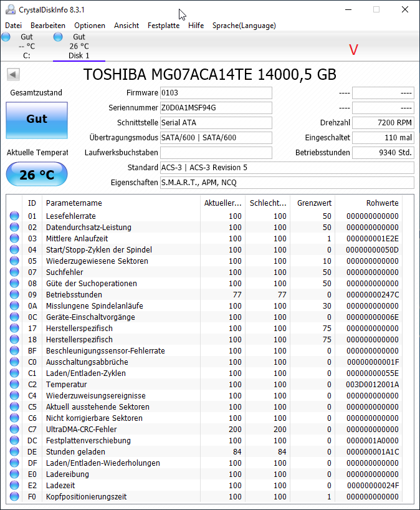420x510 pixels.
Task: Click status icon for ID 09 Betriebsstunden
Action: pos(14,294)
